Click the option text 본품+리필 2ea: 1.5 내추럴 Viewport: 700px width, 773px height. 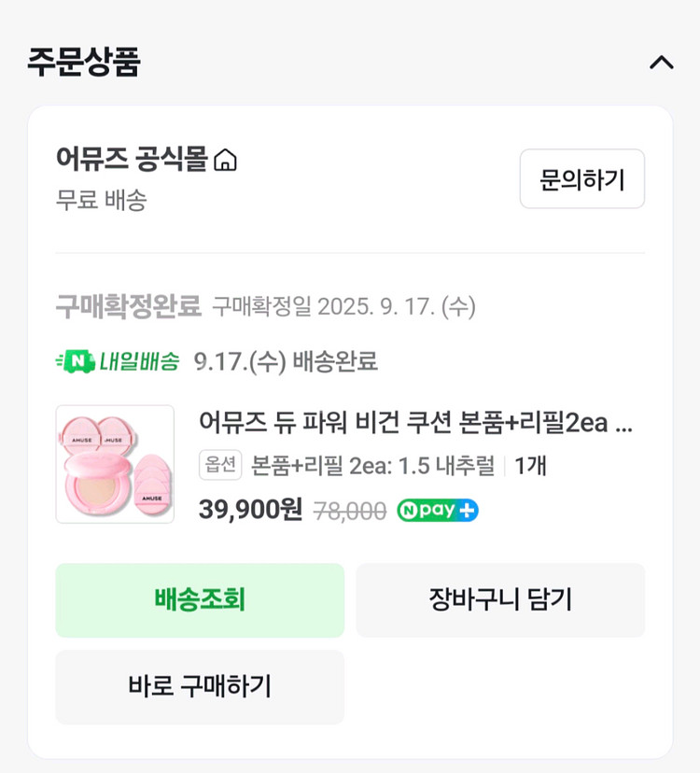tap(373, 465)
